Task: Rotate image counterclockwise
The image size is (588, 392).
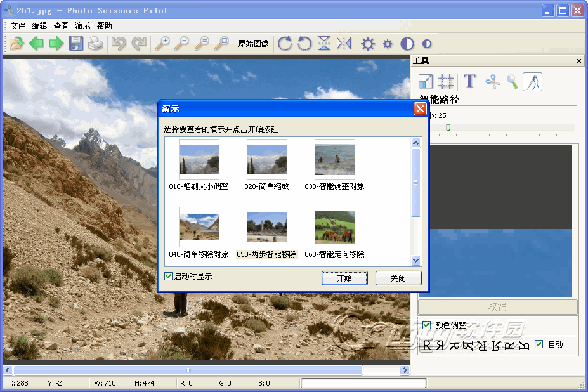Action: tap(304, 44)
